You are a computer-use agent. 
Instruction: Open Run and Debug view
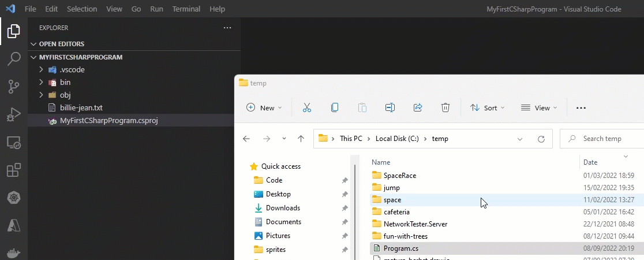pyautogui.click(x=14, y=114)
